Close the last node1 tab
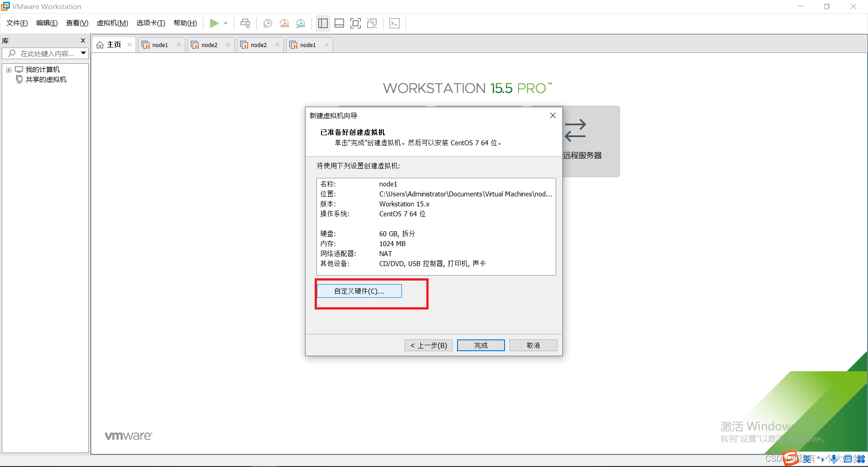 pos(327,45)
